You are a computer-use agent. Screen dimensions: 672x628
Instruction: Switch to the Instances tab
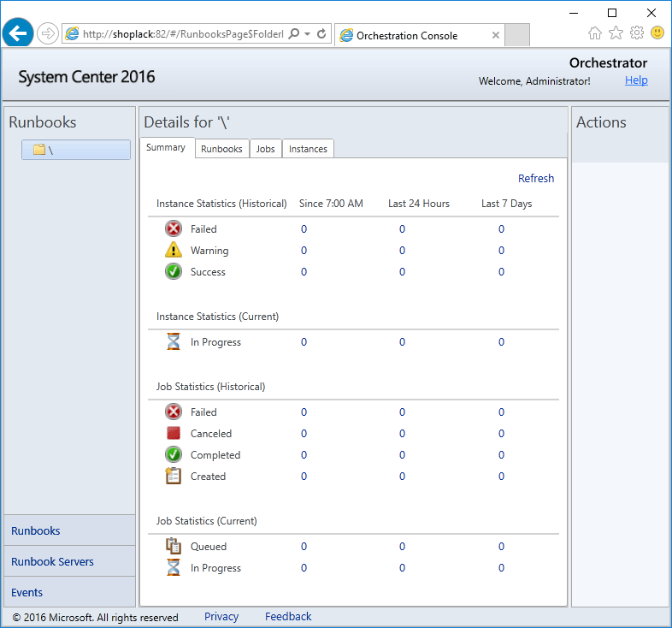pos(308,149)
